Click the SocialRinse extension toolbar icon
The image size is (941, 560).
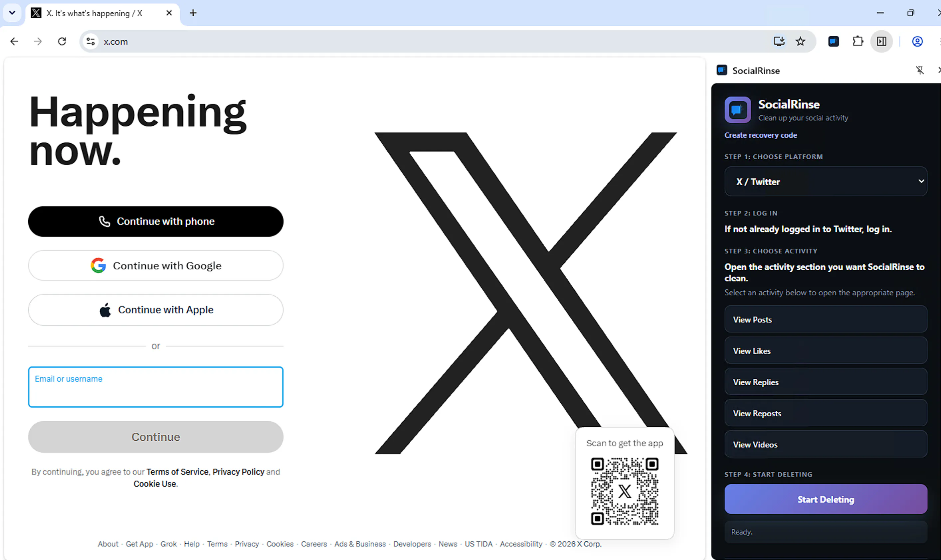834,41
